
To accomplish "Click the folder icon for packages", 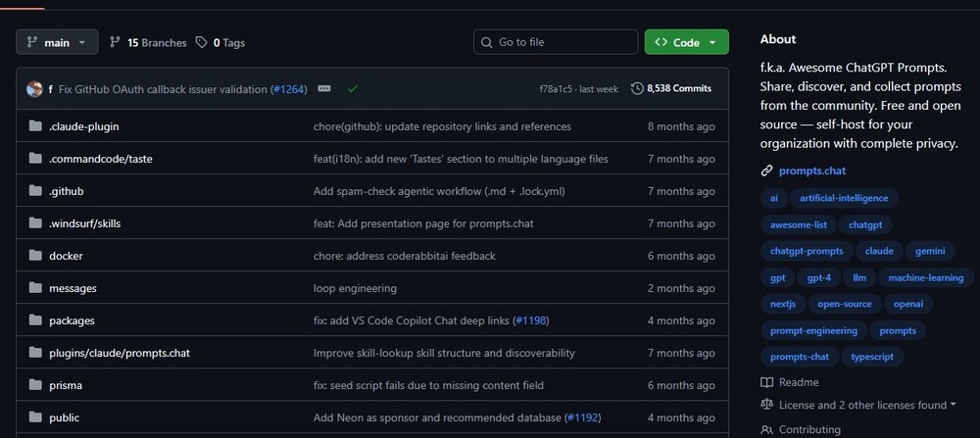I will pyautogui.click(x=35, y=321).
